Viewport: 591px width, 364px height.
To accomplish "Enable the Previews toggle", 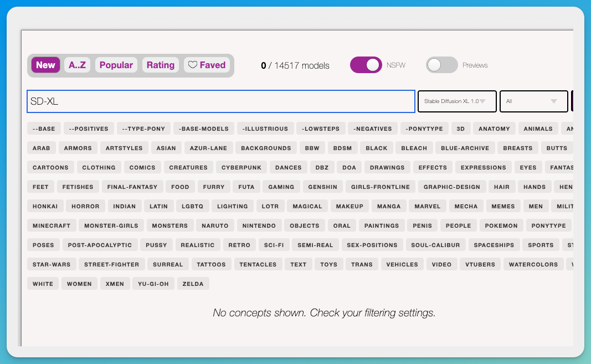I will tap(441, 65).
